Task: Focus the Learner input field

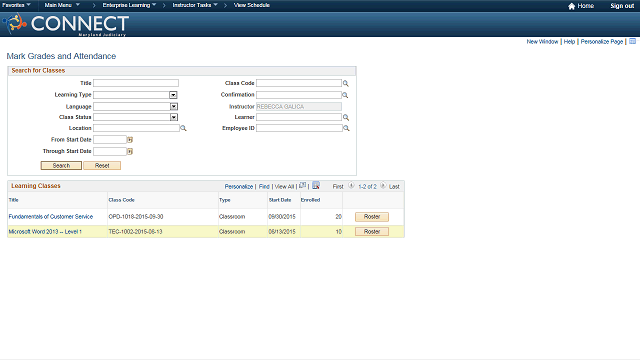Action: coord(299,118)
